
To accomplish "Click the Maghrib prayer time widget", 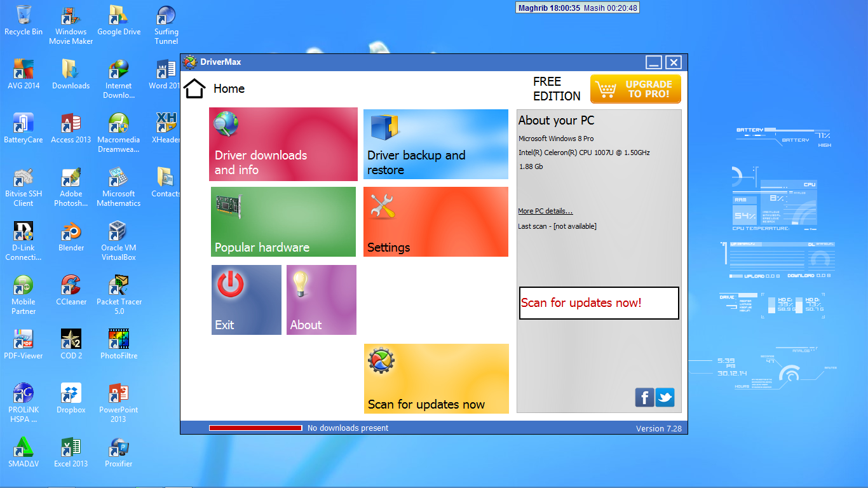I will click(x=577, y=8).
